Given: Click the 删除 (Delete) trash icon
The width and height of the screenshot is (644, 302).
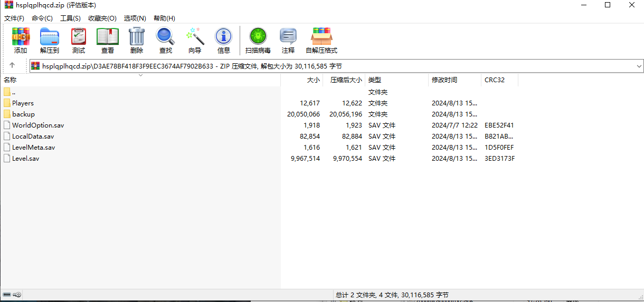Looking at the screenshot, I should click(x=137, y=36).
